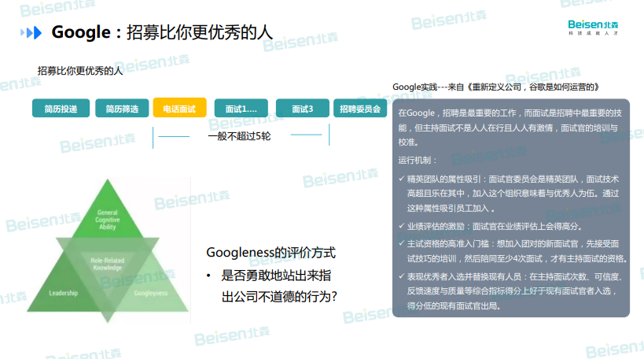The height and width of the screenshot is (359, 644).
Task: Click the 简历投递 step box
Action: (61, 109)
